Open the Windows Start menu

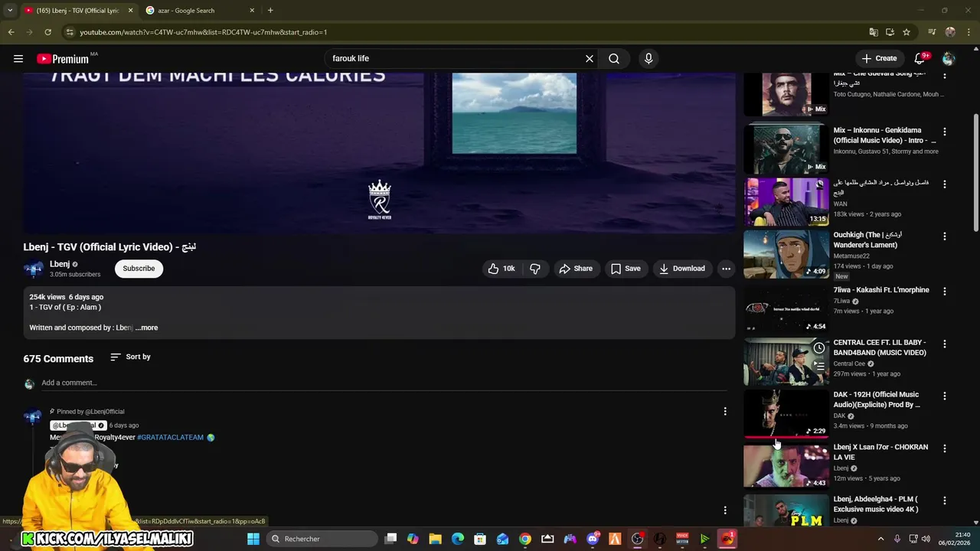coord(253,539)
